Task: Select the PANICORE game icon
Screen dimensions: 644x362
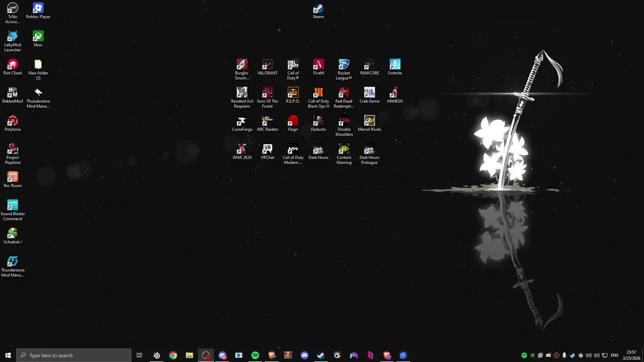Action: click(x=369, y=67)
